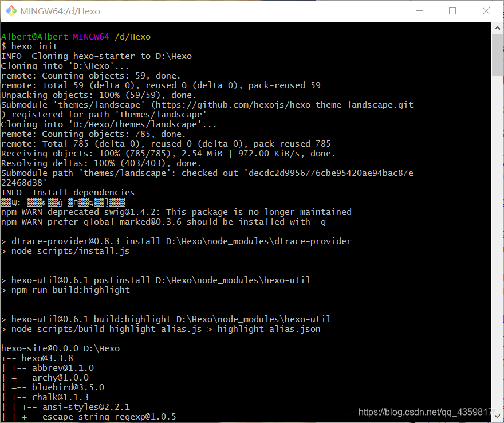Image resolution: width=504 pixels, height=423 pixels.
Task: Click 'dtrace-provider@0.8.3 install' line
Action: coord(176,241)
